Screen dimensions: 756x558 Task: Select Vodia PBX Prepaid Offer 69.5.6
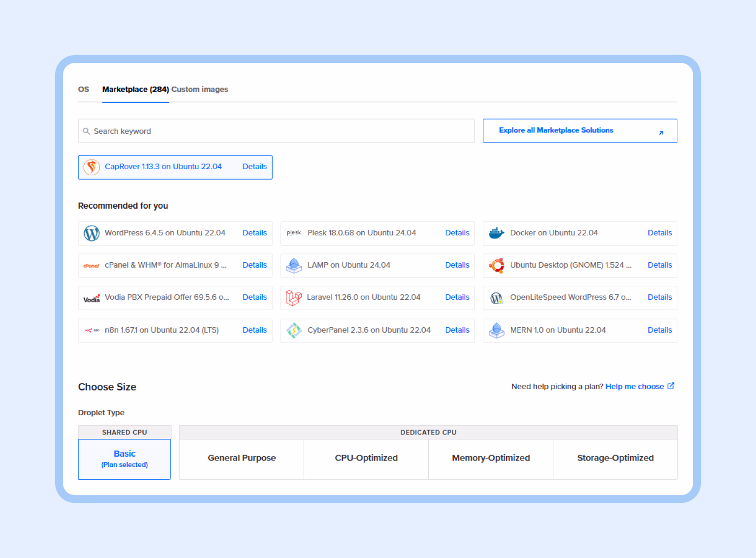tap(175, 298)
